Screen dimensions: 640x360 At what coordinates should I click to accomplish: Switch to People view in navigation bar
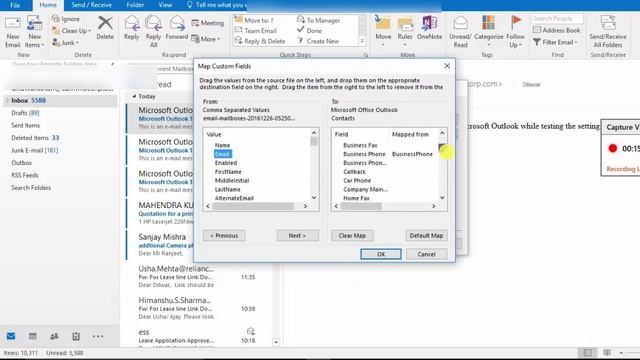click(54, 336)
